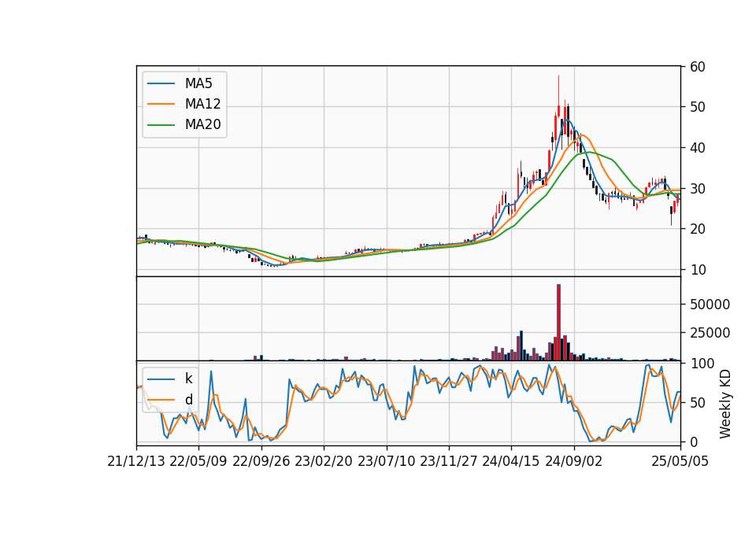Click the 24/04/15 date tick label
The image size is (756, 543).
point(510,461)
